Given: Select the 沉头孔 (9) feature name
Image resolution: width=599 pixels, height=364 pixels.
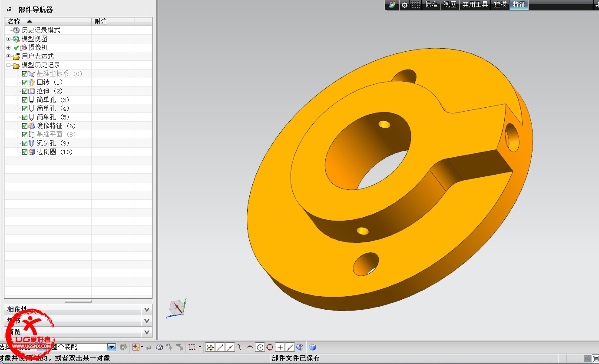Looking at the screenshot, I should [x=53, y=143].
